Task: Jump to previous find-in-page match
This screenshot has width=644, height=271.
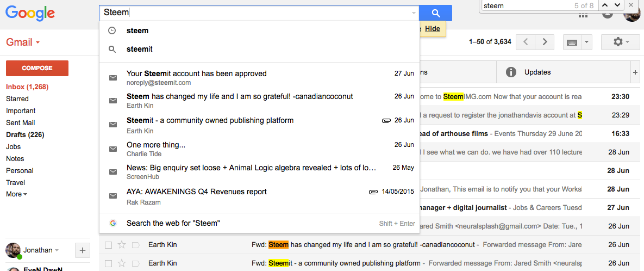Action: pos(604,5)
